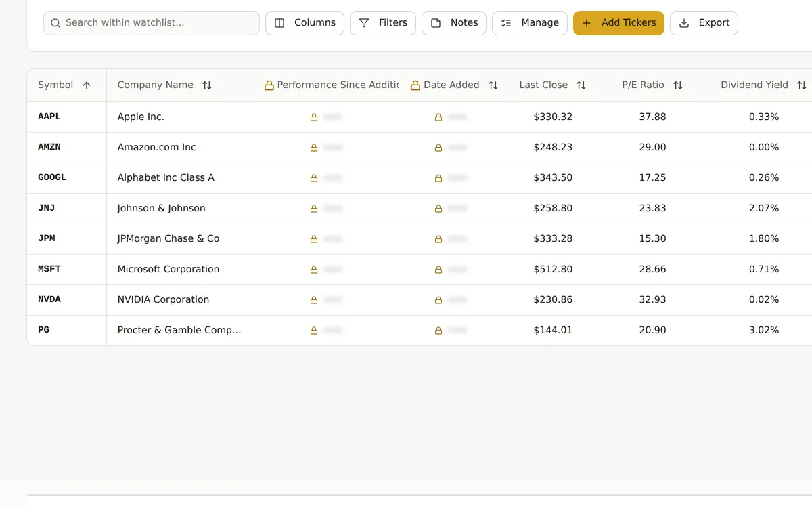This screenshot has height=508, width=812.
Task: Select the AMZN ticker symbol
Action: click(49, 147)
